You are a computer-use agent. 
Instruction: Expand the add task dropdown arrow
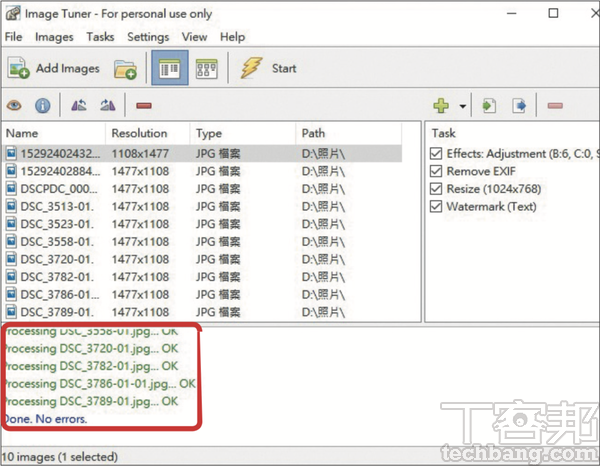(463, 106)
